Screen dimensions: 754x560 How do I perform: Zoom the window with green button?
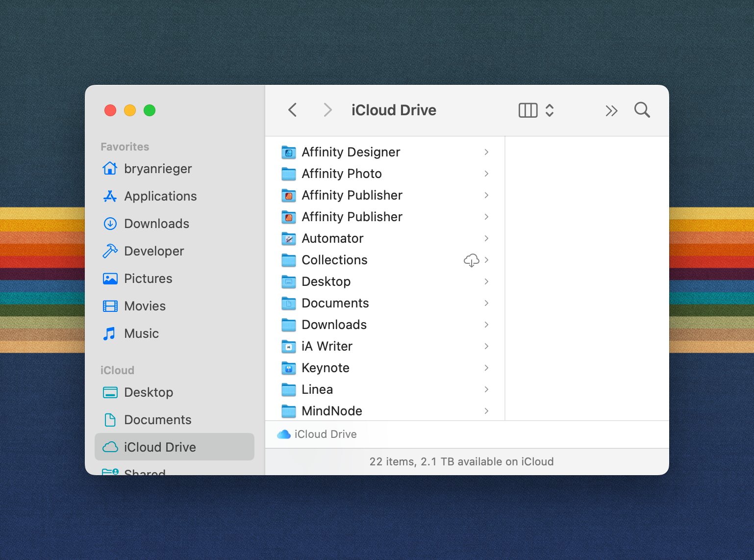pyautogui.click(x=150, y=110)
